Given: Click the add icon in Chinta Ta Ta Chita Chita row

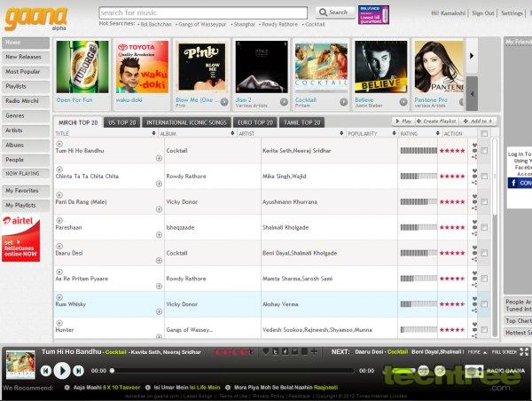Looking at the screenshot, I should pyautogui.click(x=159, y=184).
